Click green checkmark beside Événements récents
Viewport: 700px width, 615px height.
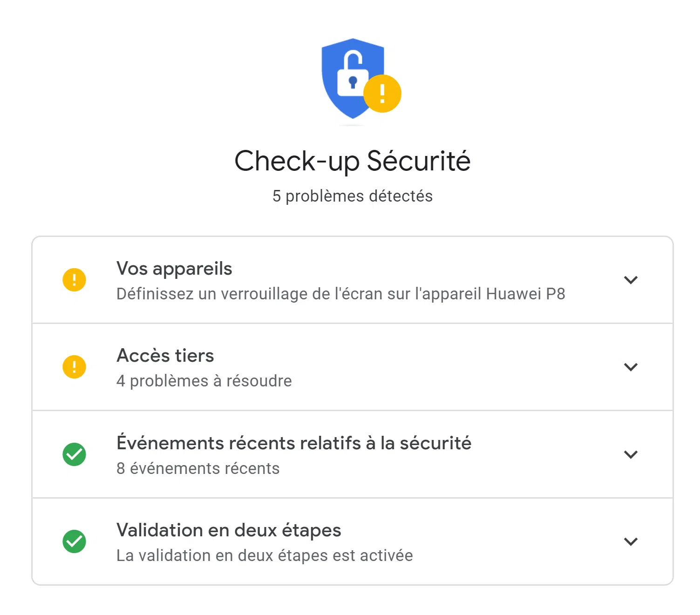[74, 454]
